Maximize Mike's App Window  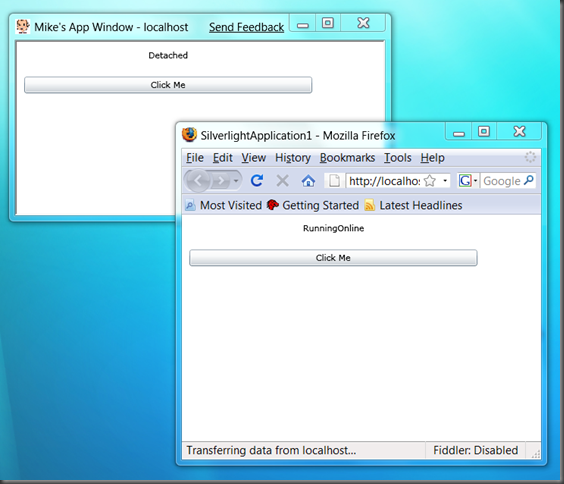coord(328,23)
